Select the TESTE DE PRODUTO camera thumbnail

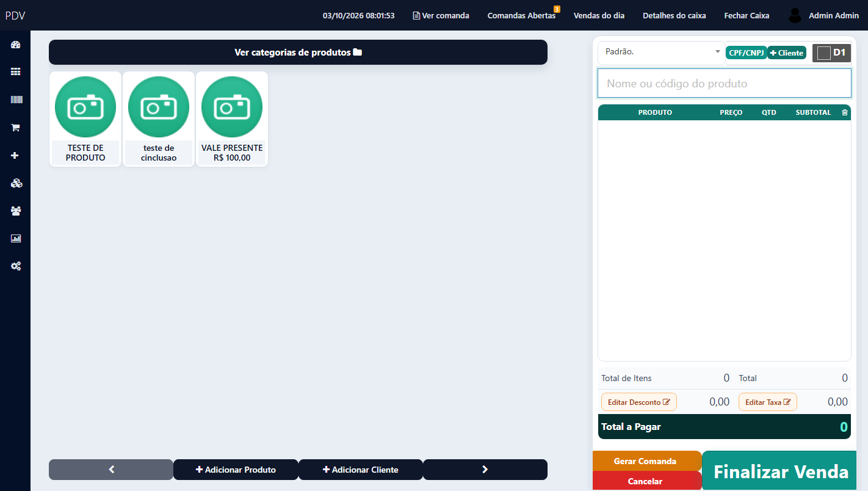pyautogui.click(x=85, y=107)
